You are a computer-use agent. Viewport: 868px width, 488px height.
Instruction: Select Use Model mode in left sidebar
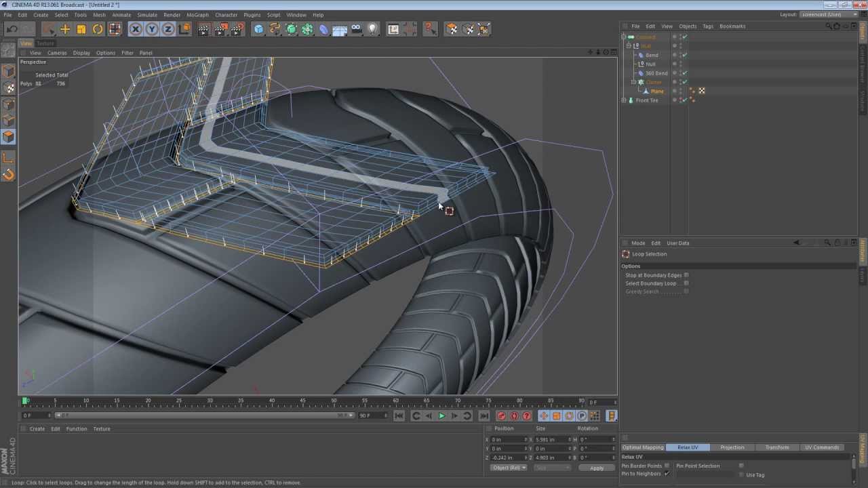[9, 71]
